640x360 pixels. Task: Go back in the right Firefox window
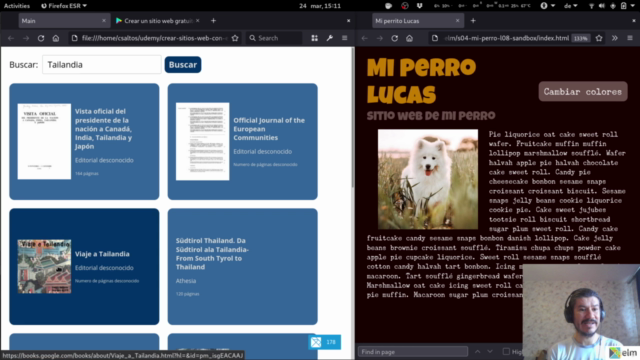pos(364,38)
